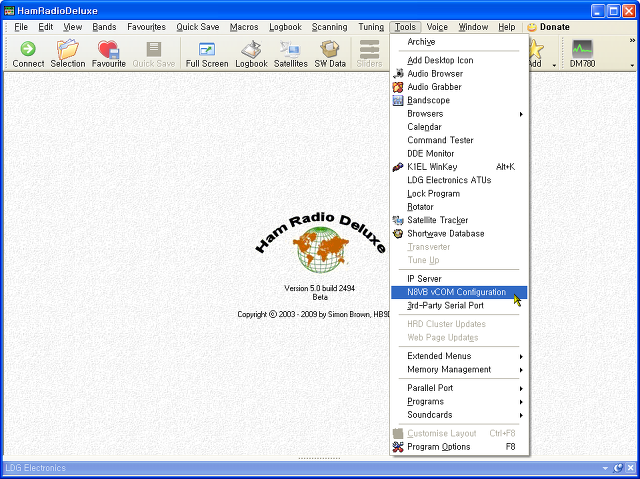The width and height of the screenshot is (640, 479).
Task: Open the Scanning menu
Action: click(x=329, y=27)
